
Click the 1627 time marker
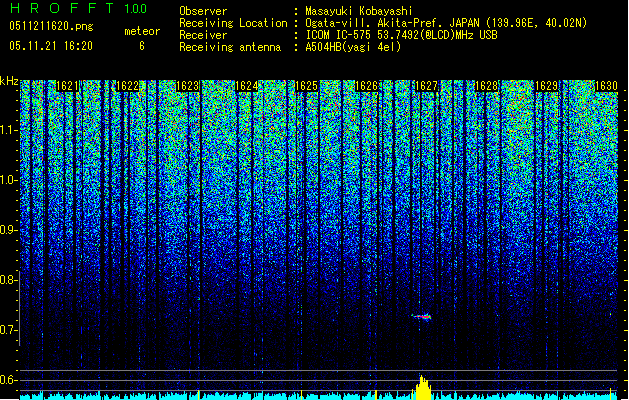tap(426, 86)
